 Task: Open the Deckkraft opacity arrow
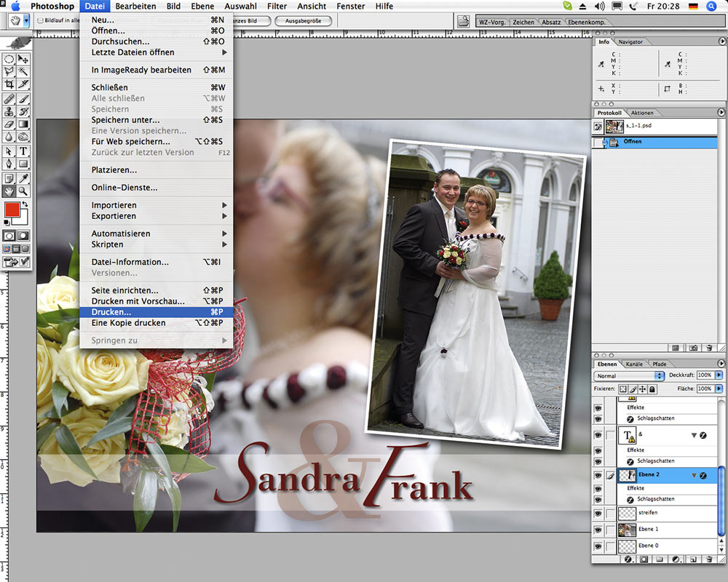click(719, 375)
